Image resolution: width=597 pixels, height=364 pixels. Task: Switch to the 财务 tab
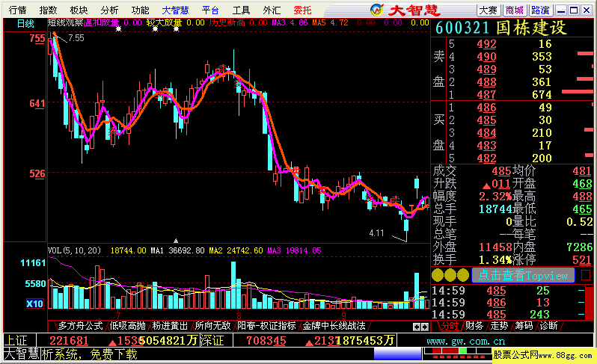[474, 326]
